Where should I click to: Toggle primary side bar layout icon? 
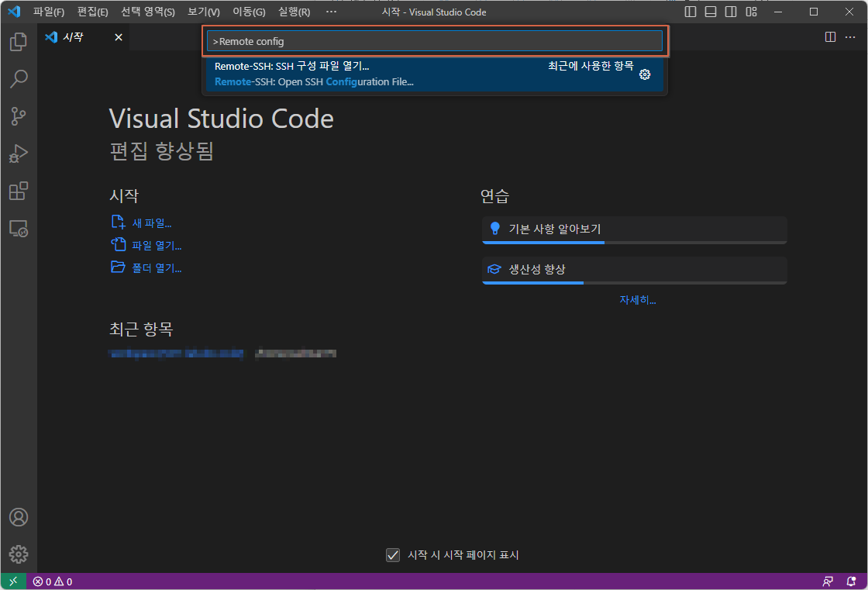point(691,12)
